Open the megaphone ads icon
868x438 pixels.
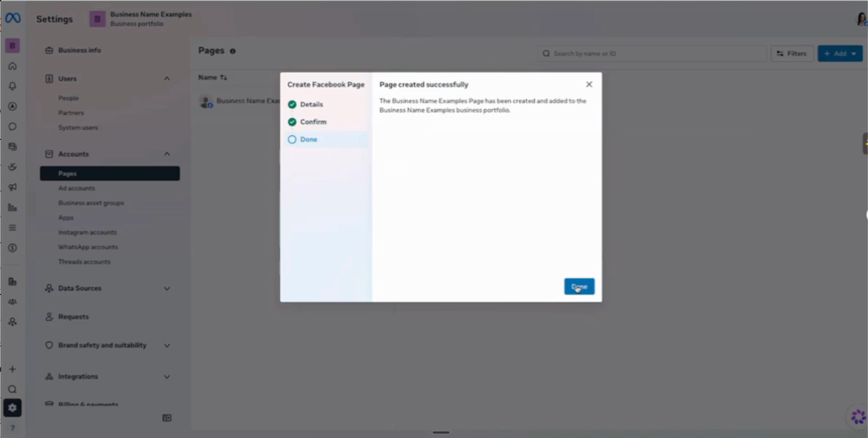[13, 187]
